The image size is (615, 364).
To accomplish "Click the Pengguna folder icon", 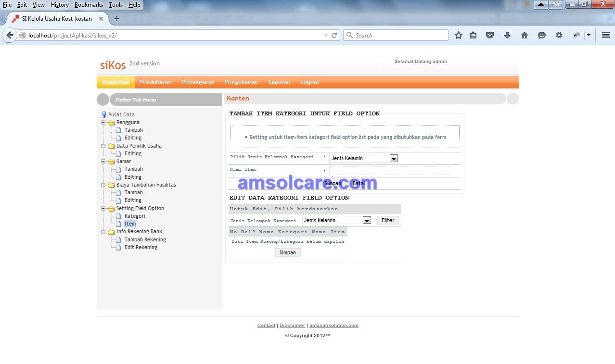I will pos(111,123).
